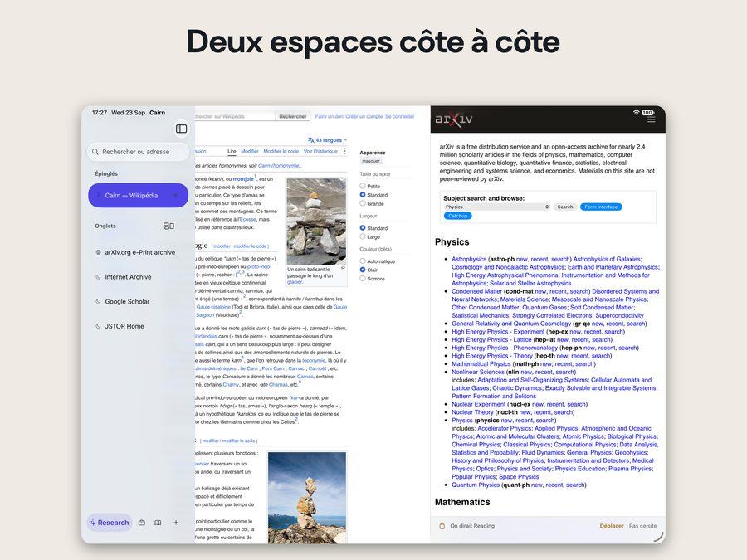Click the clipboard icon near On dirait Reading
This screenshot has width=747, height=560.
click(442, 526)
